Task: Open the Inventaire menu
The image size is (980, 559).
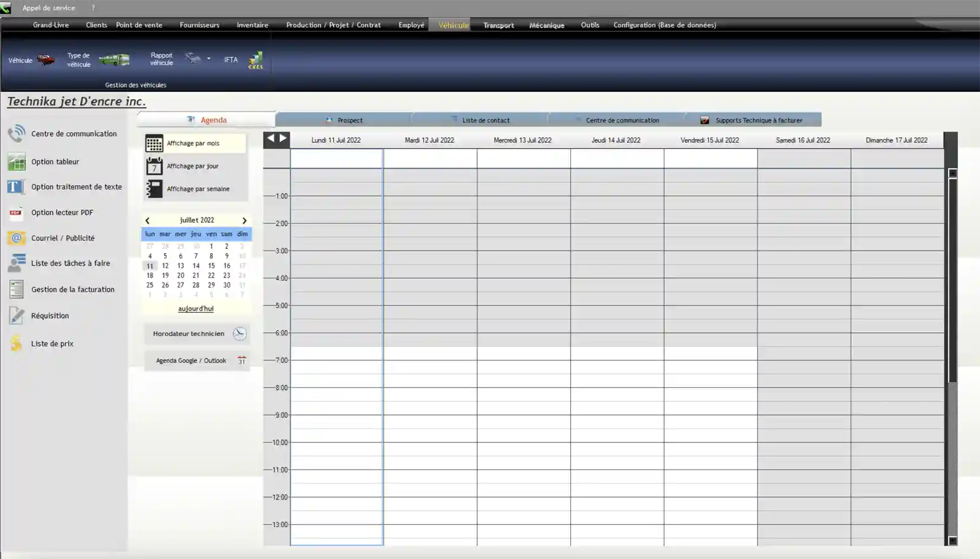Action: pyautogui.click(x=252, y=25)
